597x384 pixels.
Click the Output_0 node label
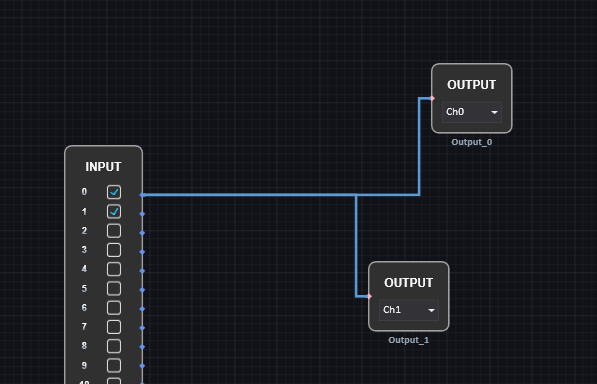(472, 142)
